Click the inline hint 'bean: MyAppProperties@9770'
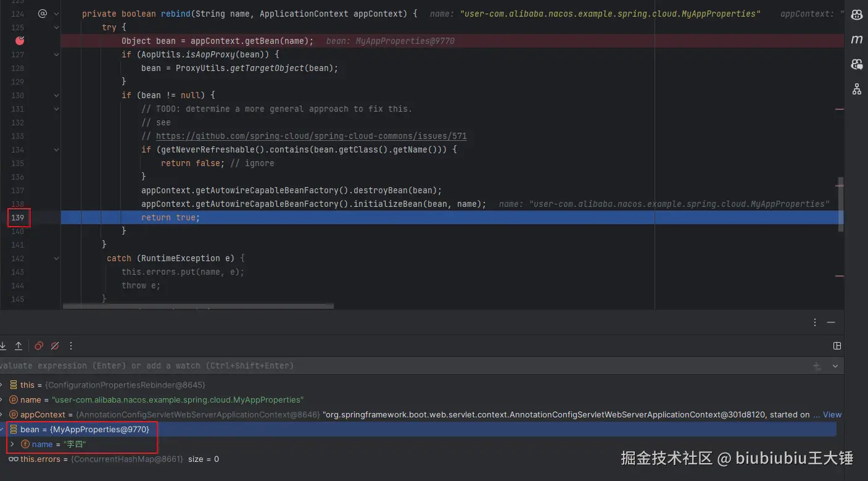868x481 pixels. 391,41
